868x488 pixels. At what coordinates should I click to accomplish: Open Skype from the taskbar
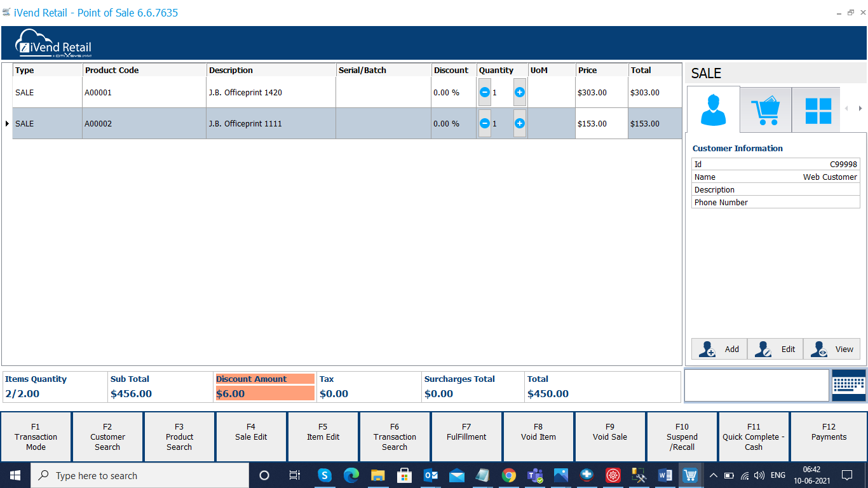325,475
